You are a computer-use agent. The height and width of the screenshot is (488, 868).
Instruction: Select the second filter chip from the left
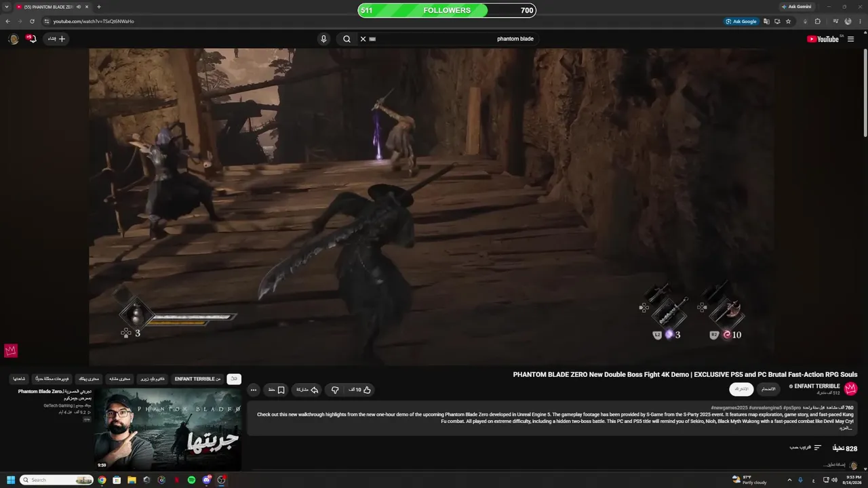tap(52, 379)
